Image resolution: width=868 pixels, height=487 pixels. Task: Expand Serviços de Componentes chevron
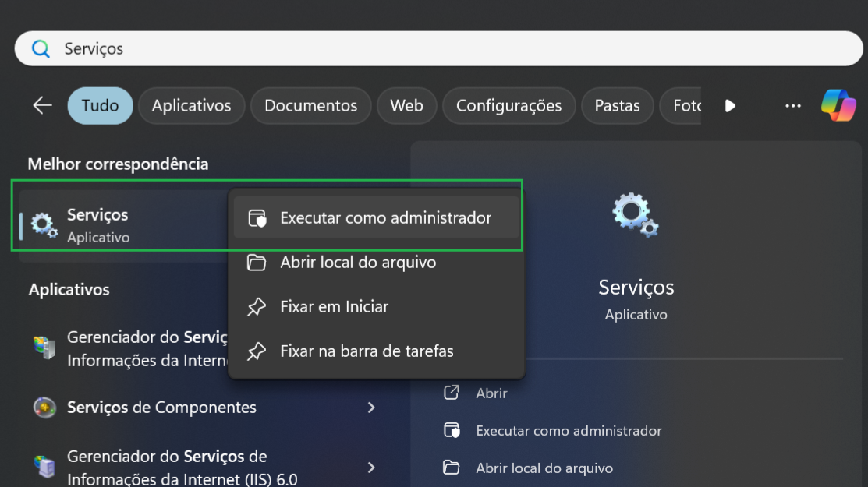tap(371, 408)
